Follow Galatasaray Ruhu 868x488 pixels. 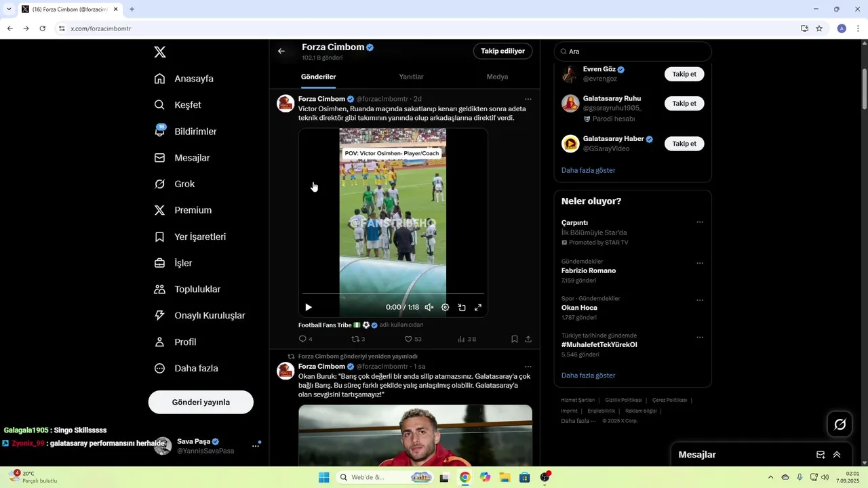pos(684,104)
